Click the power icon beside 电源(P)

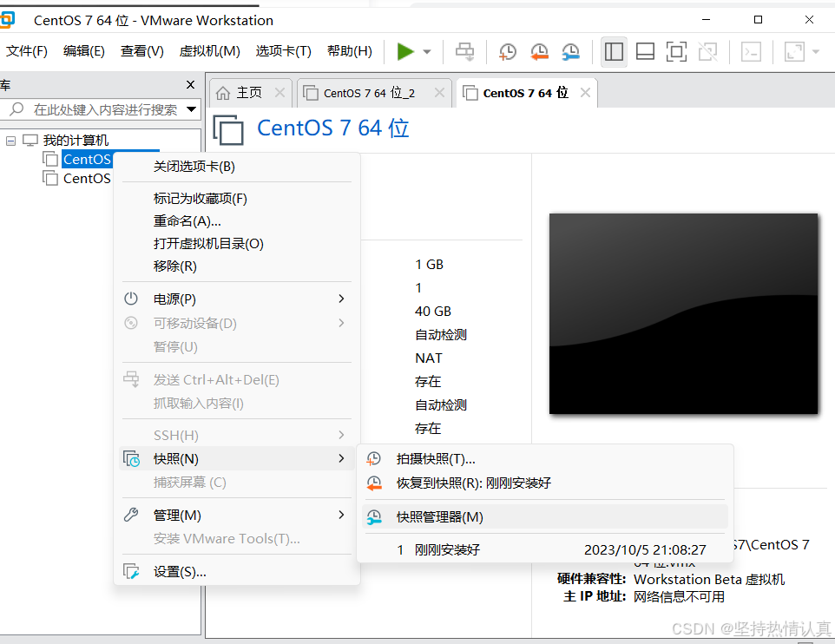coord(131,299)
